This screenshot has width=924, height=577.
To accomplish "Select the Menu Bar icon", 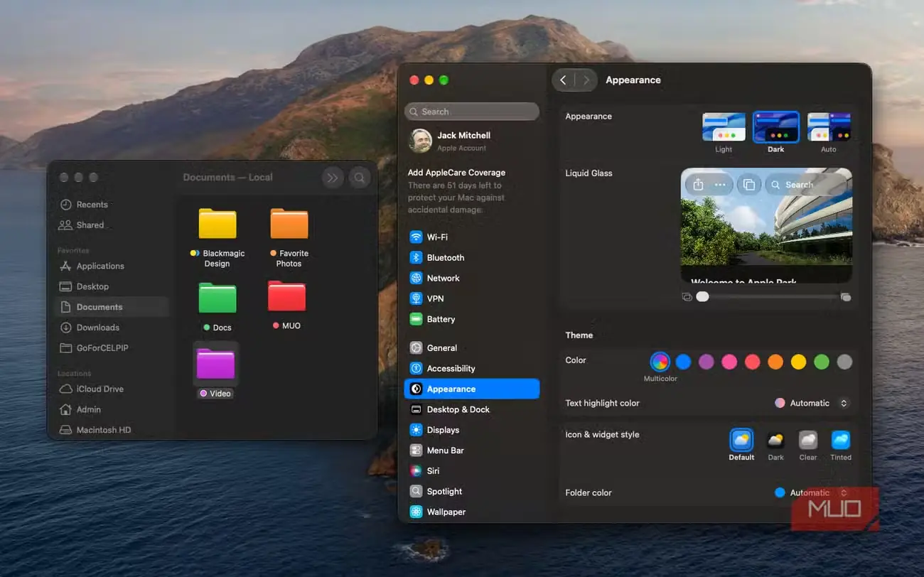I will click(x=416, y=451).
